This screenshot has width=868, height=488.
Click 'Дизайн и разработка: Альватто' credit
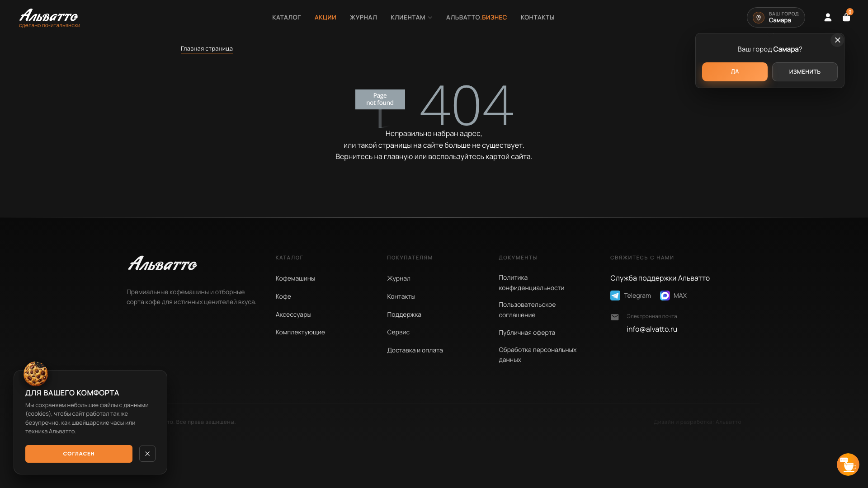pyautogui.click(x=698, y=422)
